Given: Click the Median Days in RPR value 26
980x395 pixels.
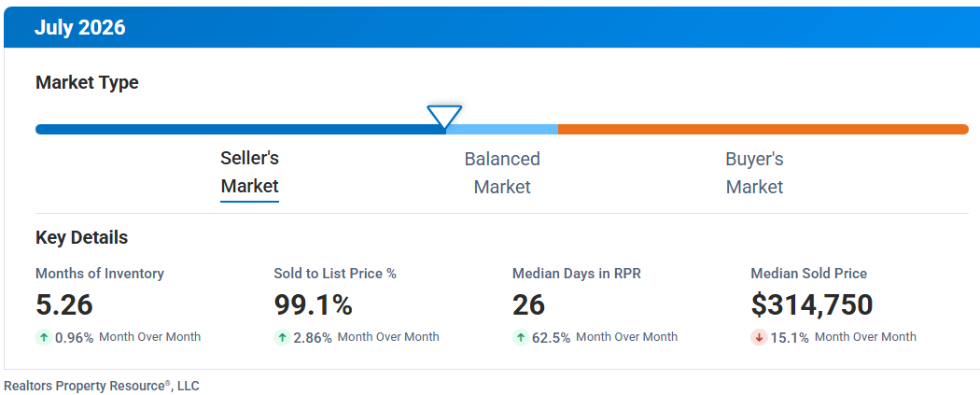Looking at the screenshot, I should pos(529,305).
